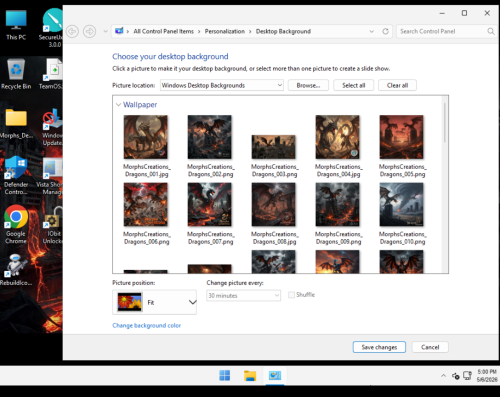This screenshot has width=500, height=397.
Task: Click the Control Panel address bar icon
Action: point(119,31)
